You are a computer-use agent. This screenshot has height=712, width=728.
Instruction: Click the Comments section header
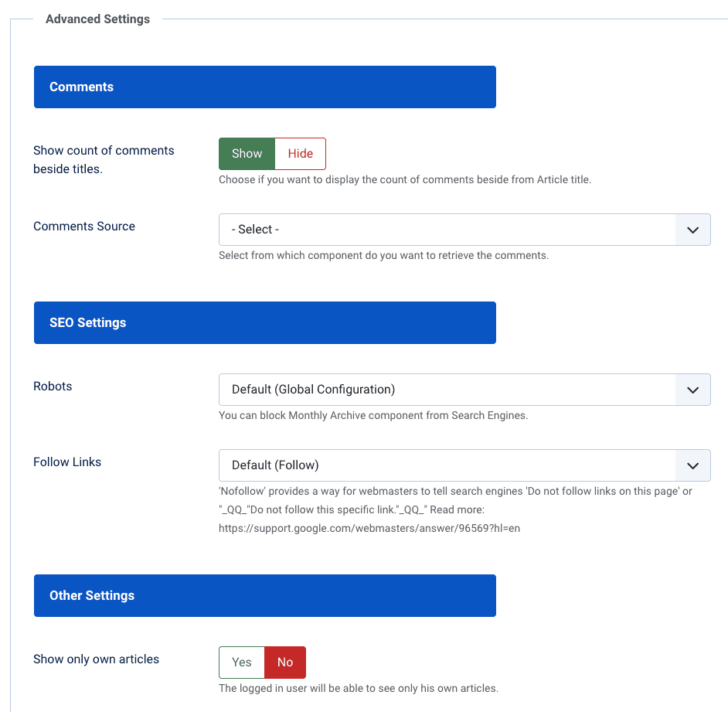coord(264,87)
